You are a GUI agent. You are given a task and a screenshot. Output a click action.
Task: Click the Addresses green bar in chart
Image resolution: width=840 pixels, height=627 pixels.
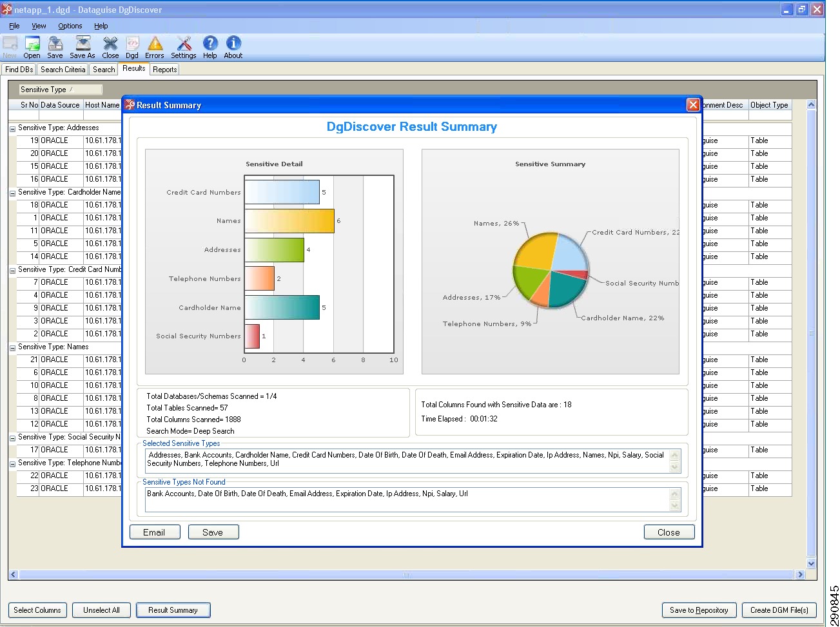point(274,249)
